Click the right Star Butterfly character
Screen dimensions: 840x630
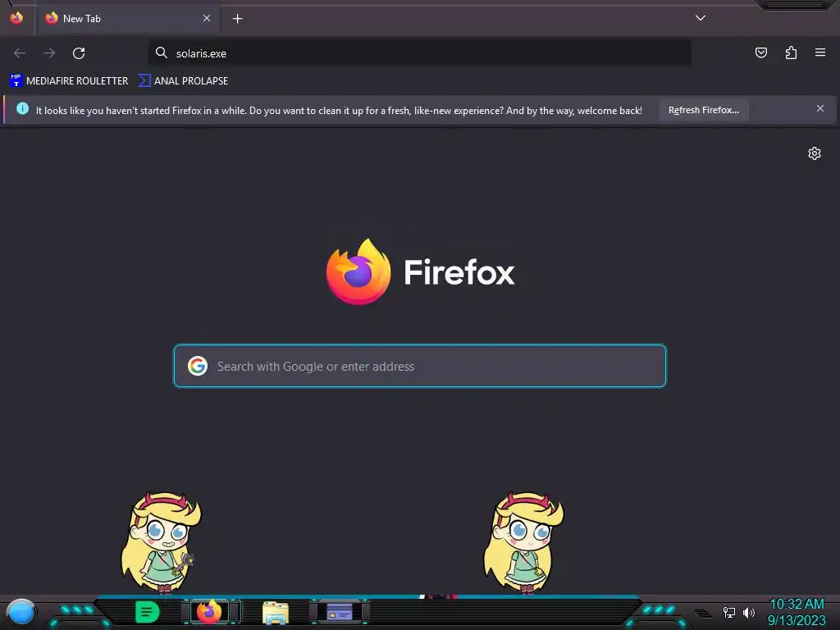[523, 543]
